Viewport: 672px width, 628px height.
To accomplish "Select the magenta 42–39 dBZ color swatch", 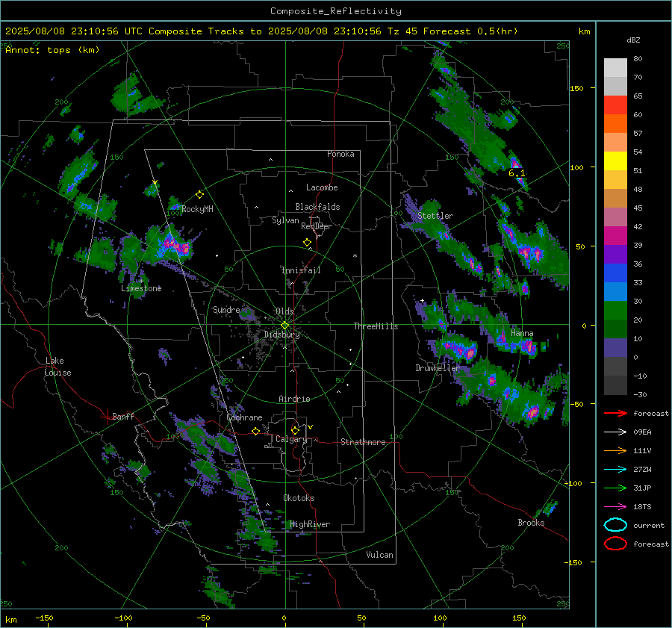I will coord(615,236).
